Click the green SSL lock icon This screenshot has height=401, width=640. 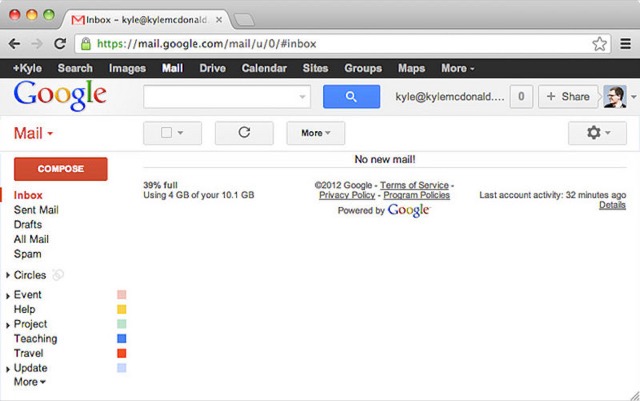click(x=86, y=44)
